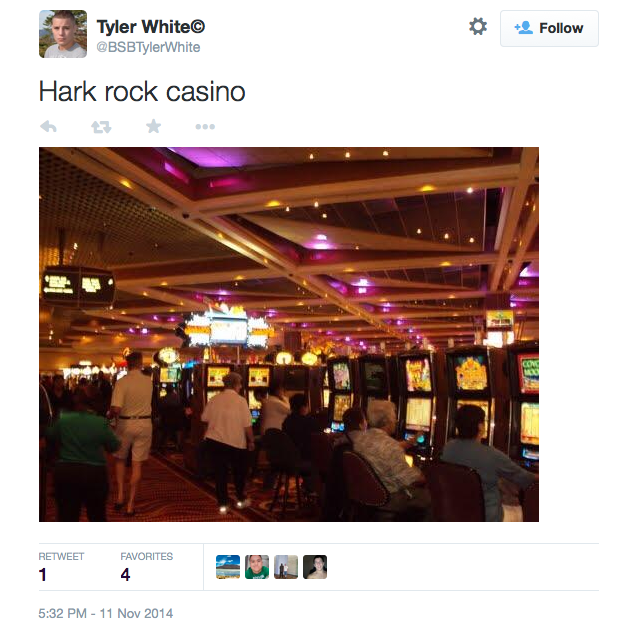The height and width of the screenshot is (629, 638).
Task: Click the 5:32 PM - 11 Nov 2014 timestamp
Action: click(106, 613)
